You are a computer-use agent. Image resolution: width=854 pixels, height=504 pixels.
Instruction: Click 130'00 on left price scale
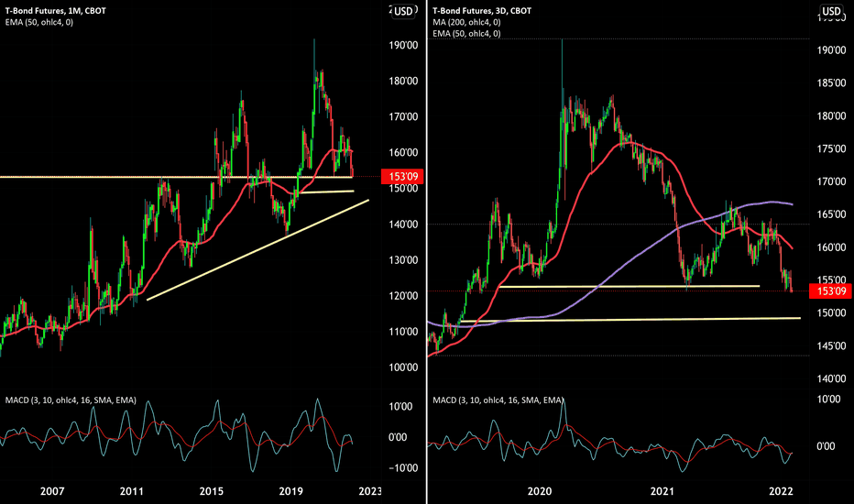click(x=403, y=260)
